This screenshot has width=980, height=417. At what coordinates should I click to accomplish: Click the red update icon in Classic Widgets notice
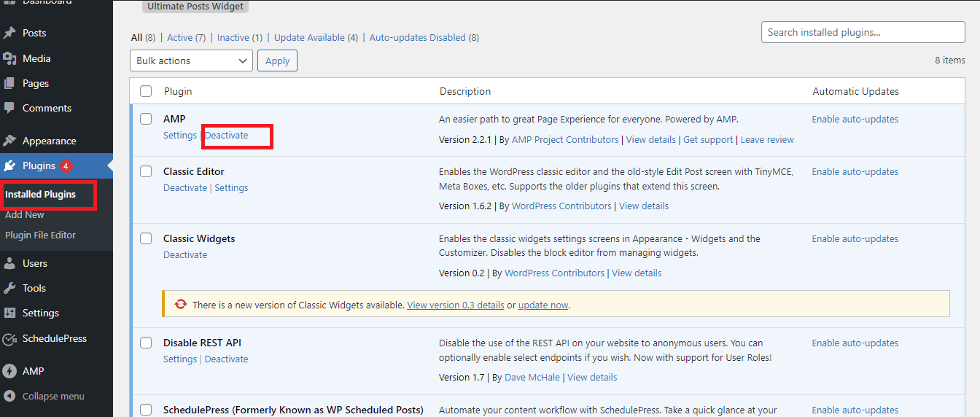click(x=180, y=305)
